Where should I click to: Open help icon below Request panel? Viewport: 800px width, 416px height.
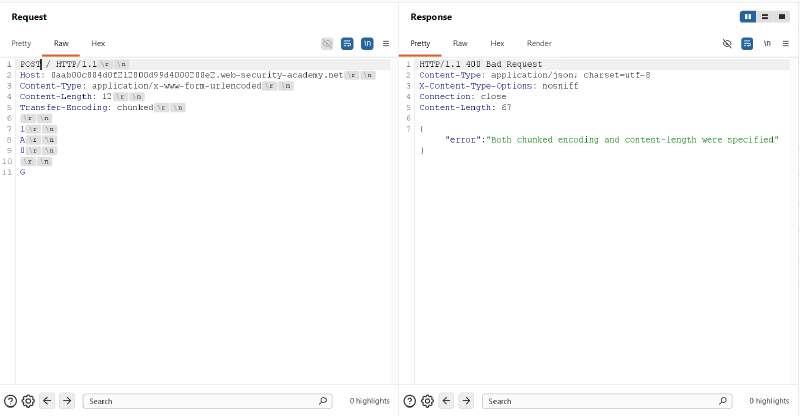tap(10, 401)
